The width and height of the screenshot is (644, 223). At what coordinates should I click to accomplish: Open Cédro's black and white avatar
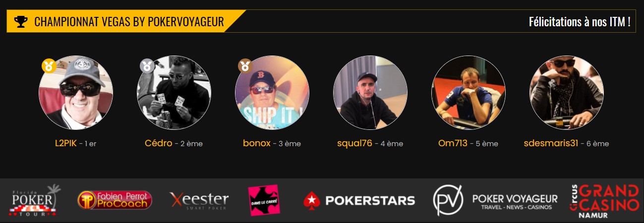click(174, 93)
